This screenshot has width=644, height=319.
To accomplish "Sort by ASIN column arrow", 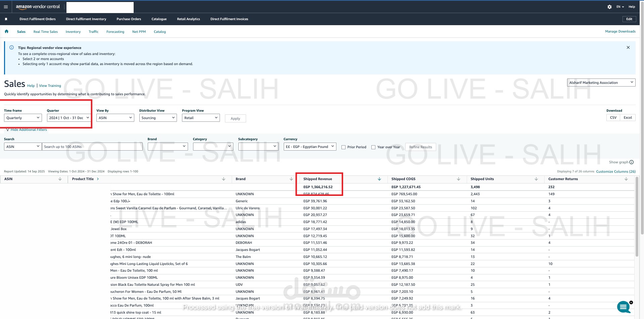I will [x=60, y=179].
